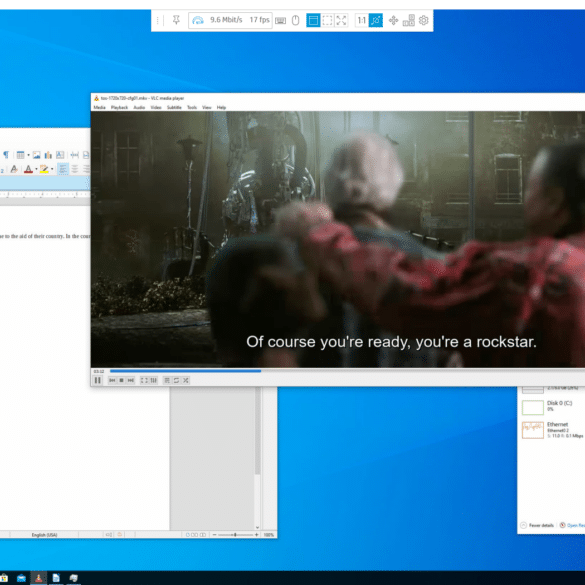The image size is (585, 585).
Task: Open Mail app from the Windows taskbar
Action: pos(21,578)
